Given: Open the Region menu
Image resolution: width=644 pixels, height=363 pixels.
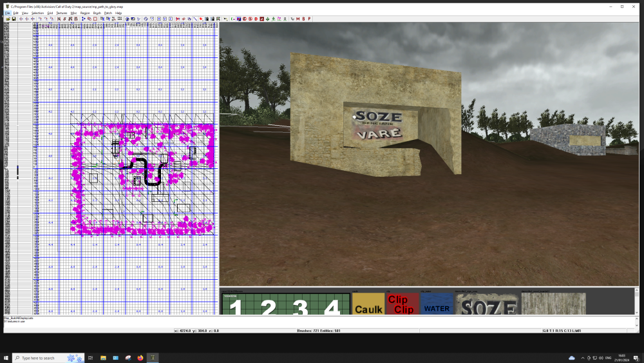Looking at the screenshot, I should pyautogui.click(x=85, y=13).
